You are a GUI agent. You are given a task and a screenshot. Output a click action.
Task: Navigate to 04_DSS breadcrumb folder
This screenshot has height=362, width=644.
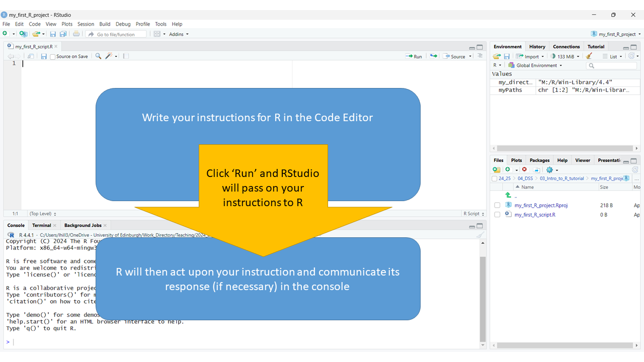(x=525, y=178)
